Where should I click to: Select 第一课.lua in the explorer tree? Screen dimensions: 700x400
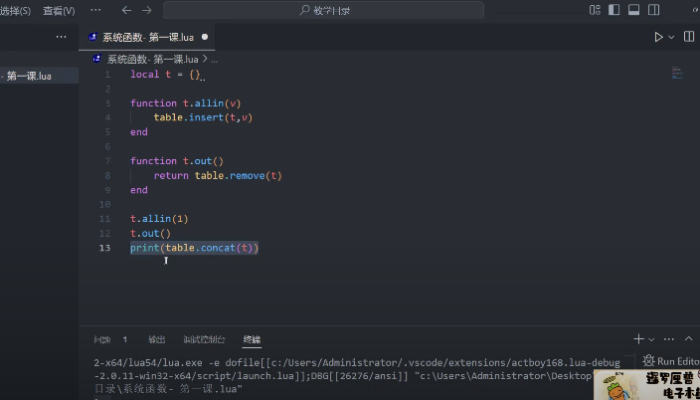tap(29, 76)
